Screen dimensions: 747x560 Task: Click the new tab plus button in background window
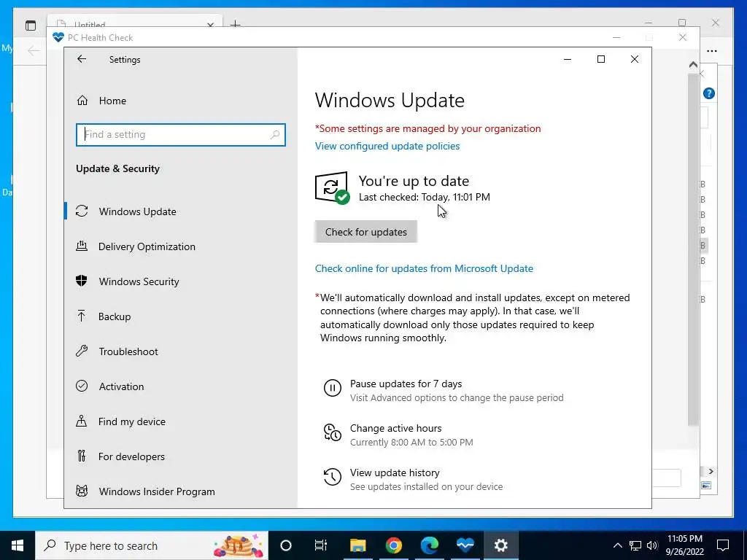pos(236,23)
